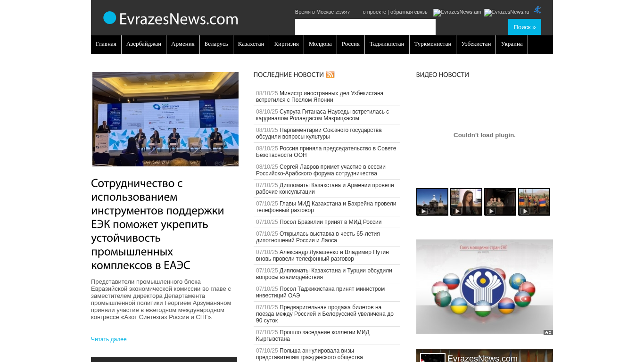
Task: Choose Киргизия in the navigation bar
Action: pos(287,44)
